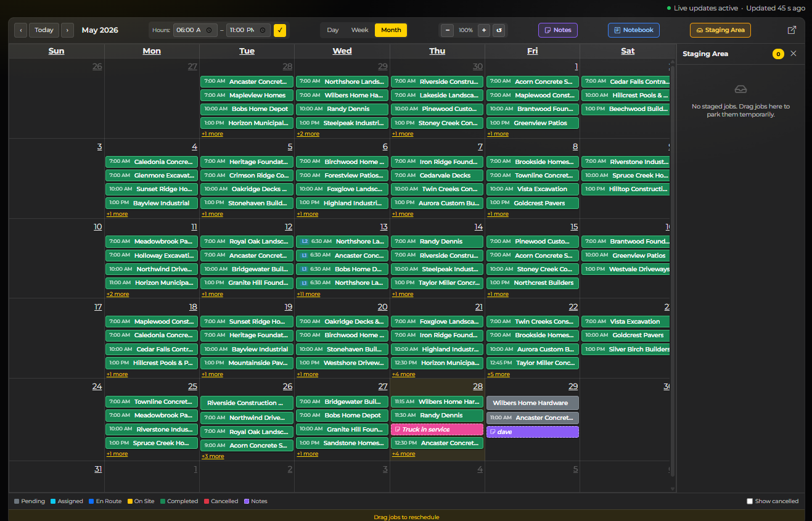Image resolution: width=812 pixels, height=521 pixels.
Task: Open 12:30 PM Horizon Municipal job on May 21
Action: (x=437, y=363)
